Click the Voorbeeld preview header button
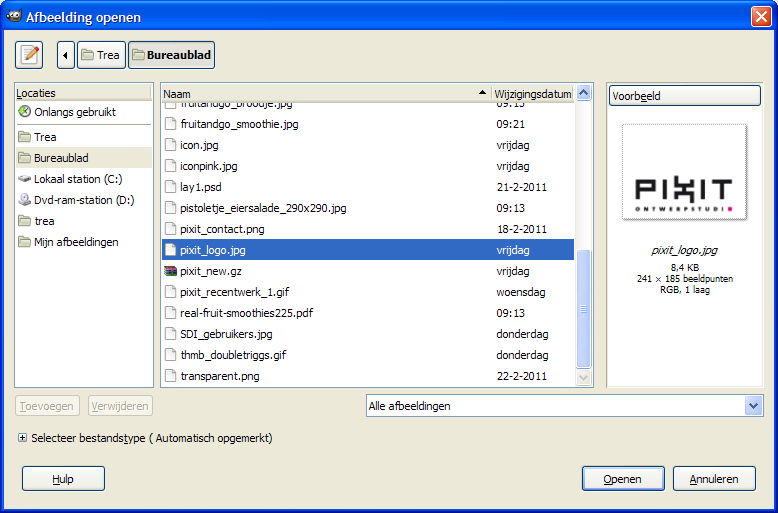778x513 pixels. 684,96
